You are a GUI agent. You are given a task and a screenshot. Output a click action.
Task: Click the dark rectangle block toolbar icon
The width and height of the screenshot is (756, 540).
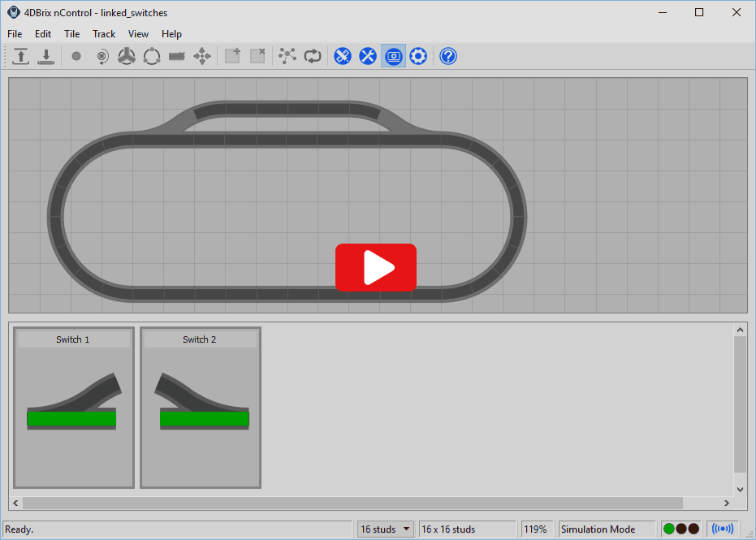tap(177, 56)
